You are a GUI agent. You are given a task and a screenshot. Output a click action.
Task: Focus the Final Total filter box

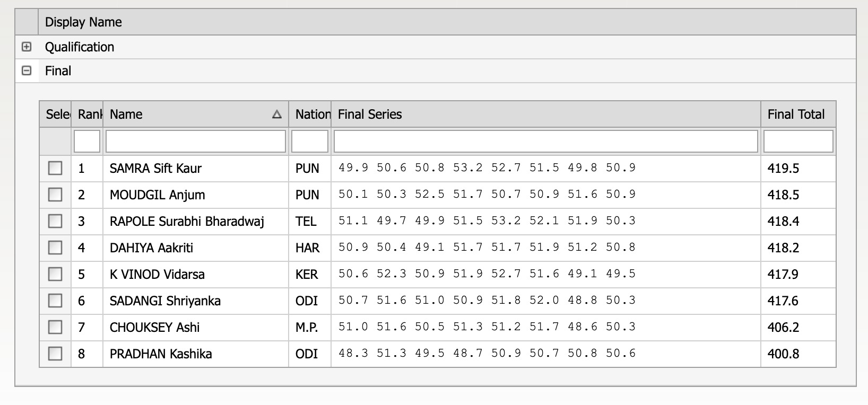coord(798,142)
